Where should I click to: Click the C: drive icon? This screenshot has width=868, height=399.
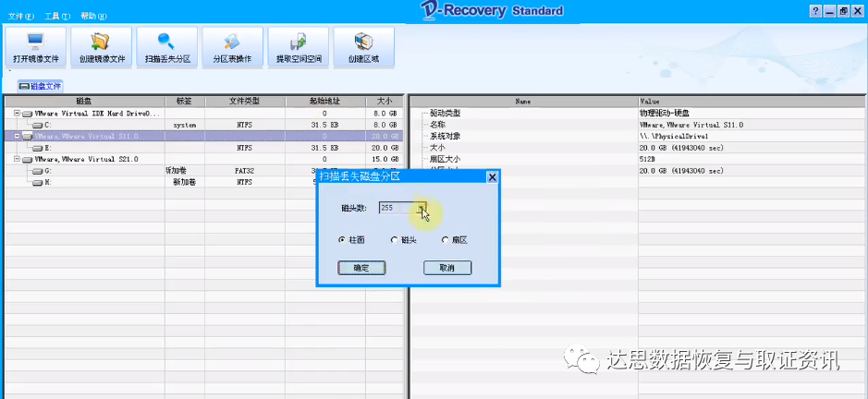pos(37,125)
